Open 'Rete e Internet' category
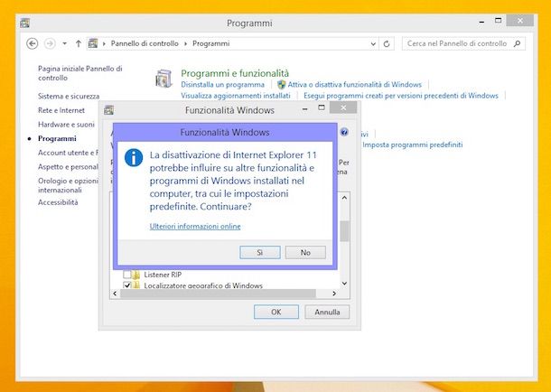551x392 pixels. tap(61, 110)
